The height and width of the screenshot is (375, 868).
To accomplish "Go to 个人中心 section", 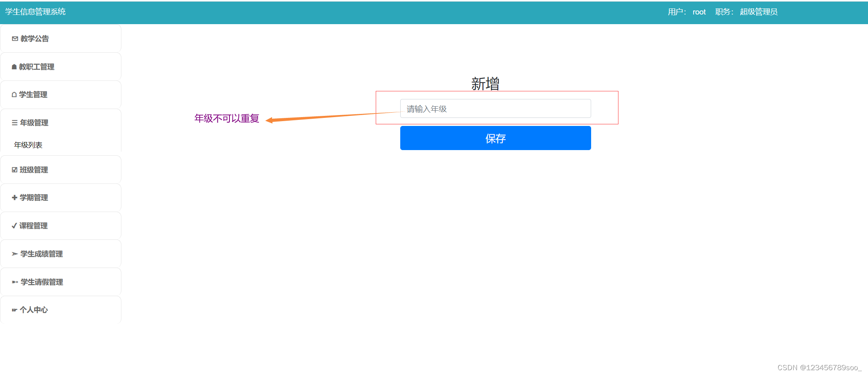I will click(61, 310).
